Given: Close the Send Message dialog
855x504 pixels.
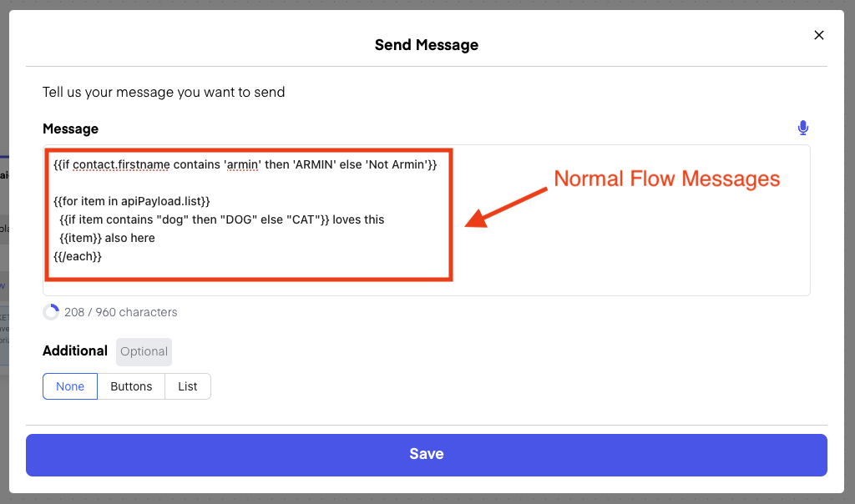Looking at the screenshot, I should pyautogui.click(x=818, y=35).
